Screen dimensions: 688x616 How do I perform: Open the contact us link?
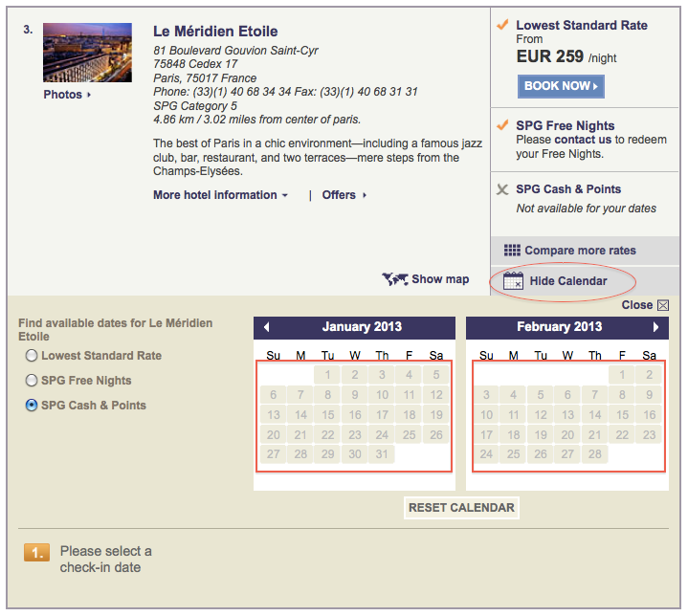pyautogui.click(x=583, y=140)
